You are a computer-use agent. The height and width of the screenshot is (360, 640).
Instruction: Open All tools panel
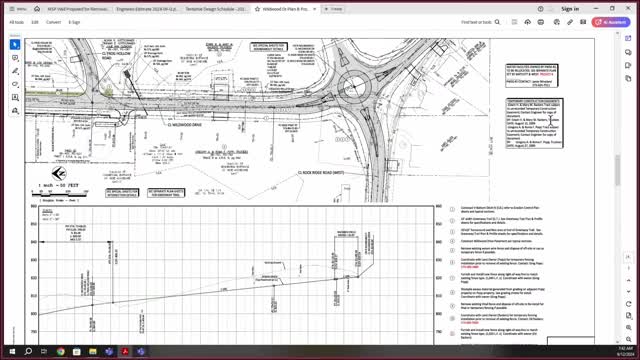(16, 22)
